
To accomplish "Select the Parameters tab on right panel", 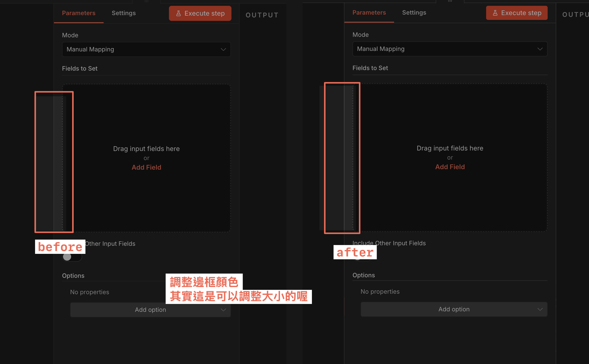I will [369, 12].
